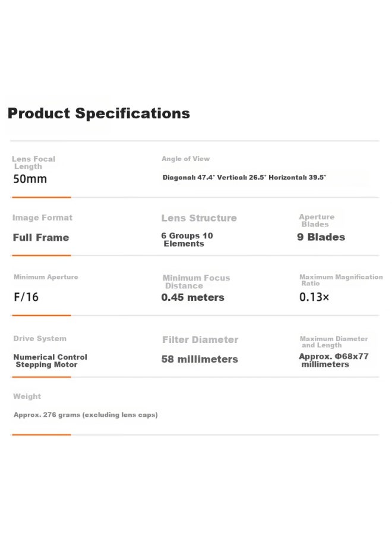Click the Full Frame image format value

pos(41,237)
